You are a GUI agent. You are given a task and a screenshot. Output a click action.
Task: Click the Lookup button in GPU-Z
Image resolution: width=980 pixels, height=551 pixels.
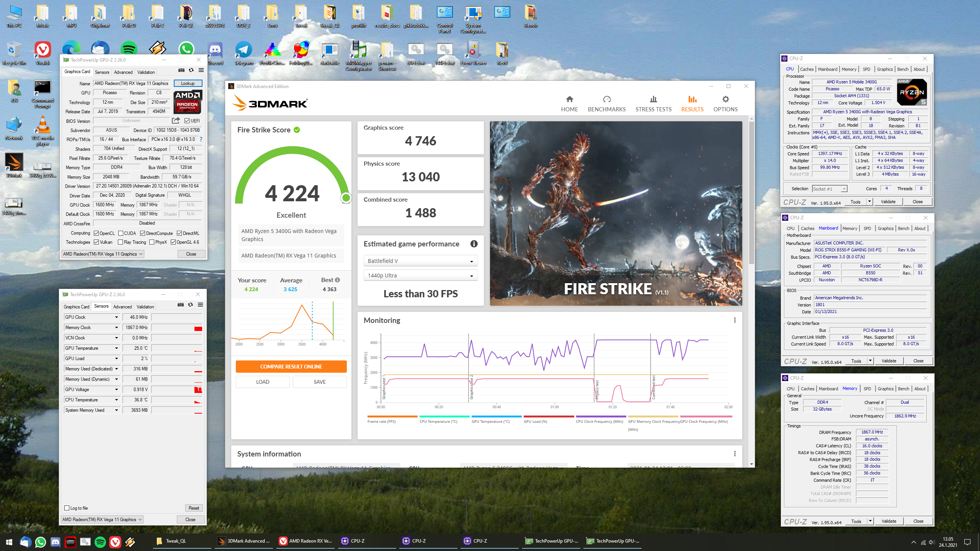(x=188, y=83)
